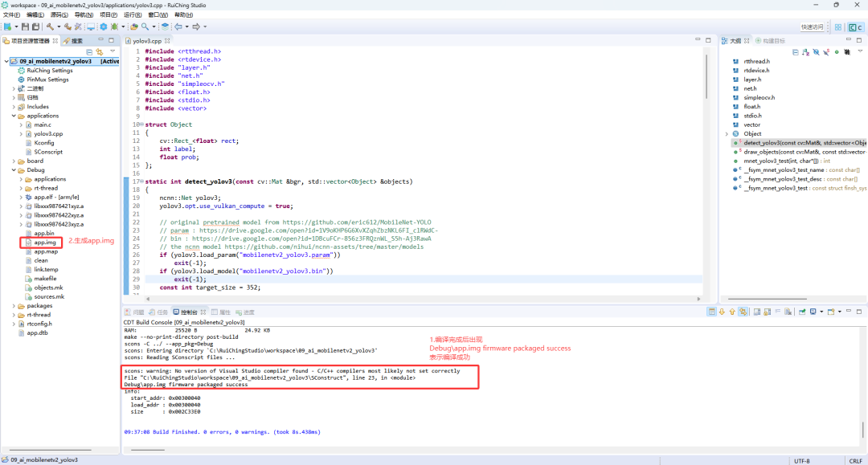Collapse the Debug folder in tree
Viewport: 868px width, 465px height.
coord(14,169)
